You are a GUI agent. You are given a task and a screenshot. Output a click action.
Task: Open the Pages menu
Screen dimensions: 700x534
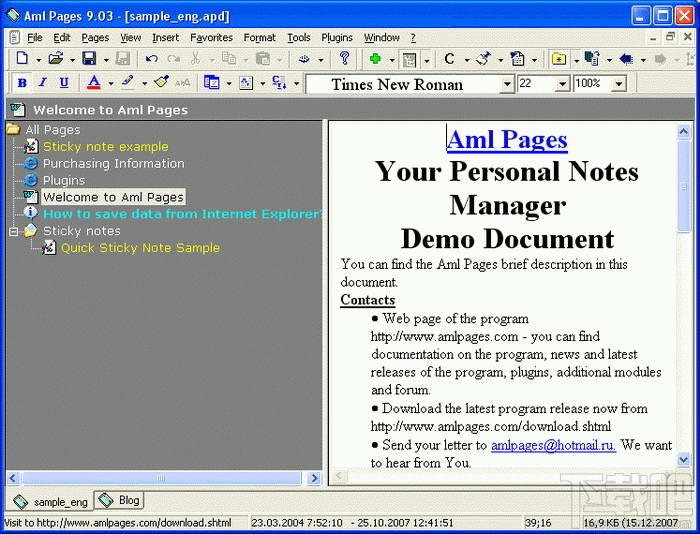click(x=95, y=38)
